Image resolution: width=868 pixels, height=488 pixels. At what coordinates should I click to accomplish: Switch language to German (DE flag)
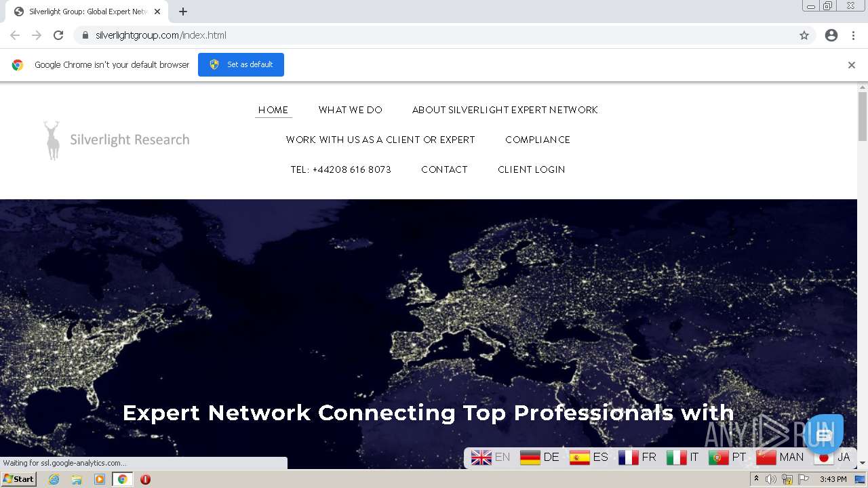pyautogui.click(x=540, y=457)
